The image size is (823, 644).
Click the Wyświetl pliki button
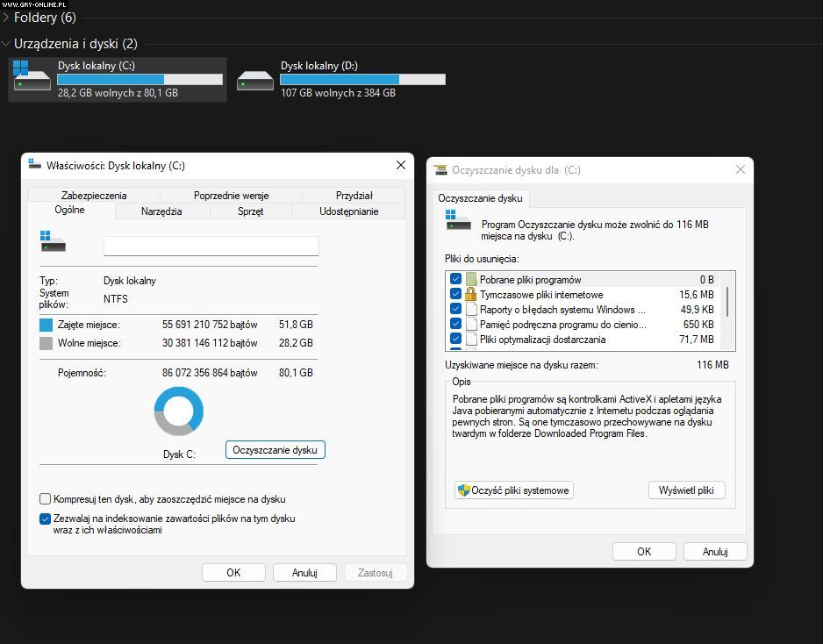coord(686,490)
